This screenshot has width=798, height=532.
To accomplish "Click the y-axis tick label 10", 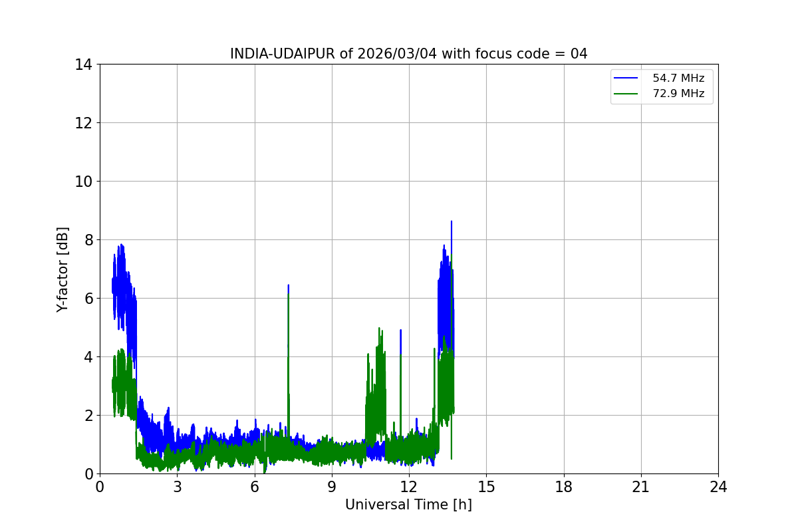I will [x=84, y=182].
